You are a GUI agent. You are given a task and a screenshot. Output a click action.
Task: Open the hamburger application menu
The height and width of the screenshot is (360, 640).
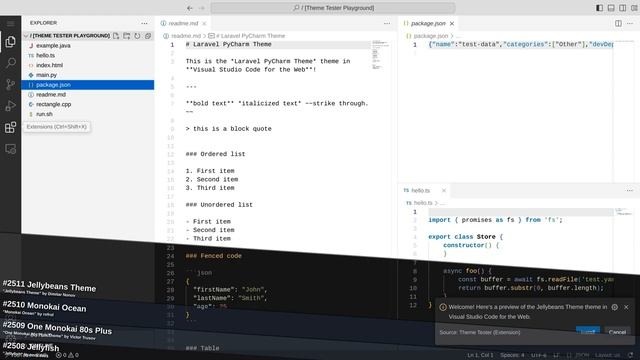(x=10, y=24)
